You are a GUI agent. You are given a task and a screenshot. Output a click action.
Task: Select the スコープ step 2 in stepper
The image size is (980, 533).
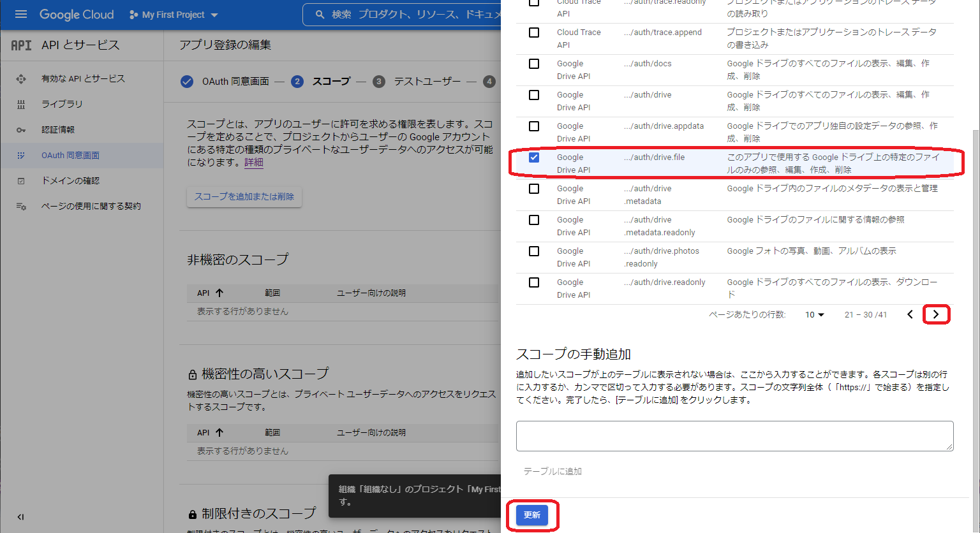pos(321,82)
